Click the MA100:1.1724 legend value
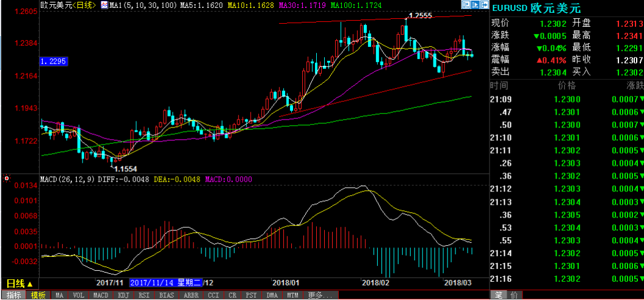644x300 pixels. tap(356, 5)
